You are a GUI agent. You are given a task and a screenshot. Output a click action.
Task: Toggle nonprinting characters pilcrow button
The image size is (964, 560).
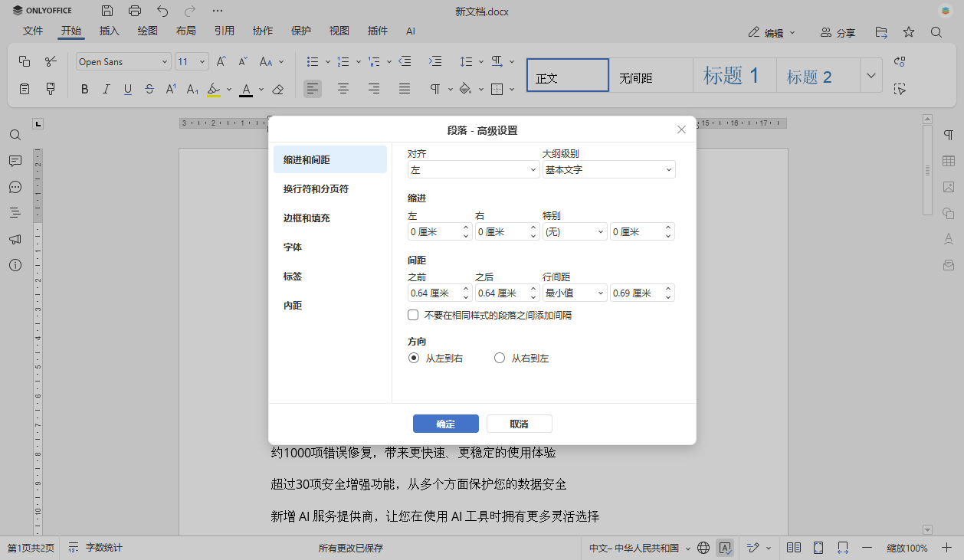click(434, 89)
